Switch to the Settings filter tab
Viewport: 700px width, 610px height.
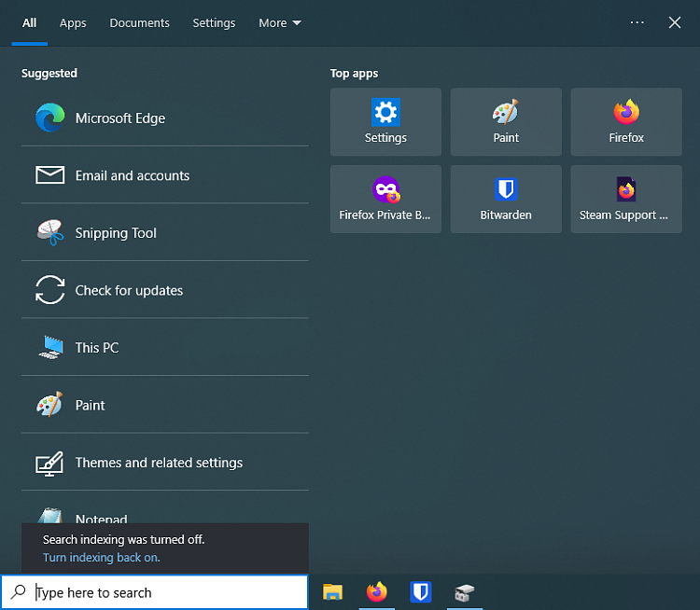coord(214,22)
